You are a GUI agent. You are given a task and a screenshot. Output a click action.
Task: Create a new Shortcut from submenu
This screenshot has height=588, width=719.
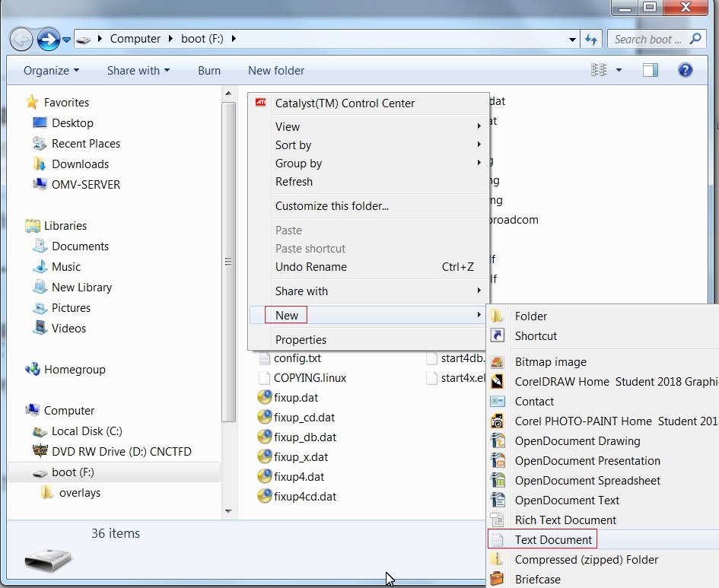[536, 336]
